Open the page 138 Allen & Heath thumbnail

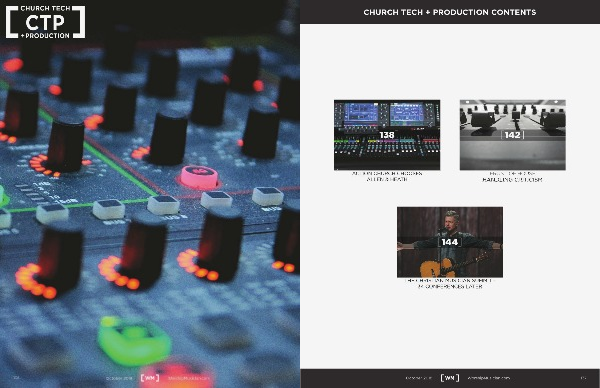387,135
